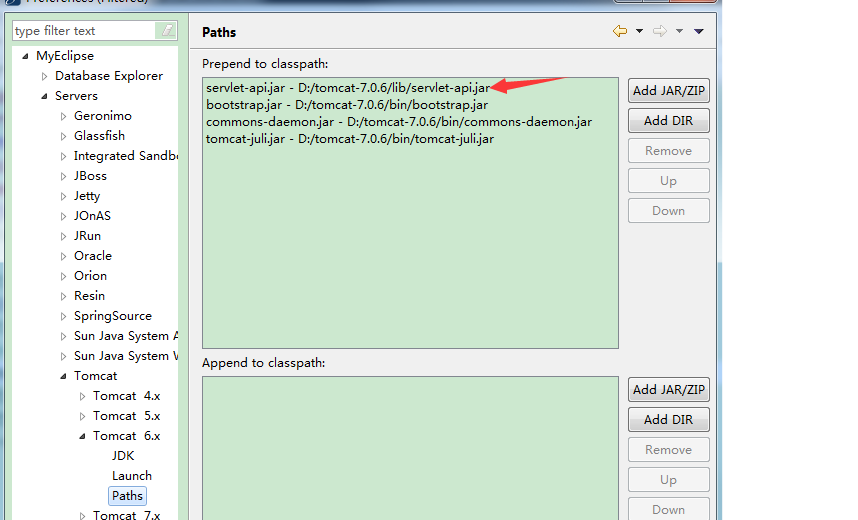
Task: Expand the Jetty server node
Action: tap(63, 196)
